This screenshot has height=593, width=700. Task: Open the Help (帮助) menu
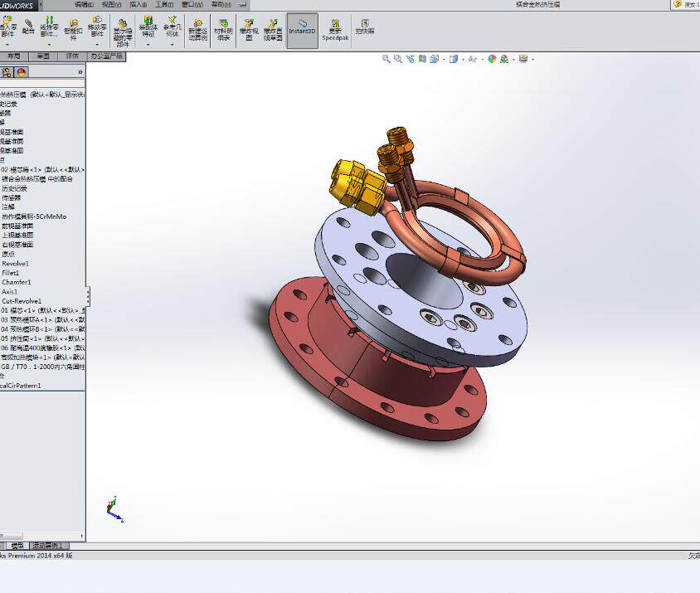pos(221,4)
